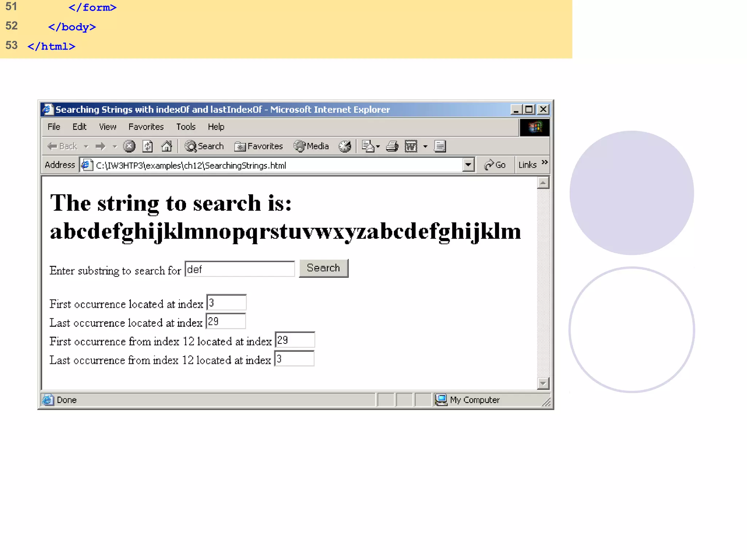Screen dimensions: 747x560
Task: Click the scrollbar down arrow
Action: [543, 383]
